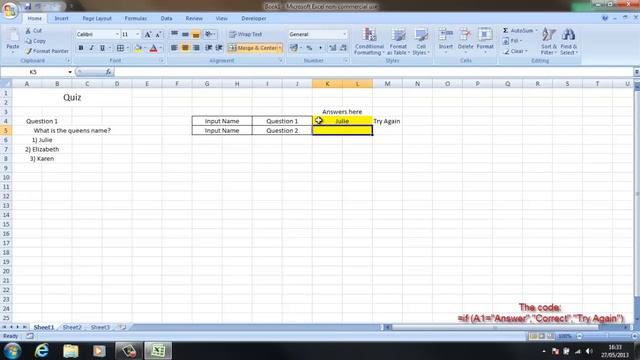Click the Decrease Indent icon
The image size is (640, 360).
click(209, 48)
